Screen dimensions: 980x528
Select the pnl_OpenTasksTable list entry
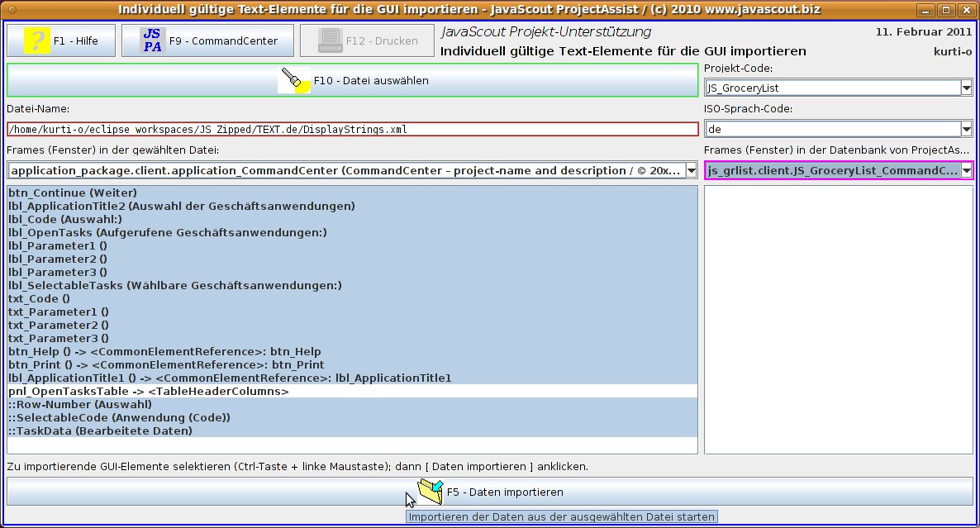click(x=149, y=391)
